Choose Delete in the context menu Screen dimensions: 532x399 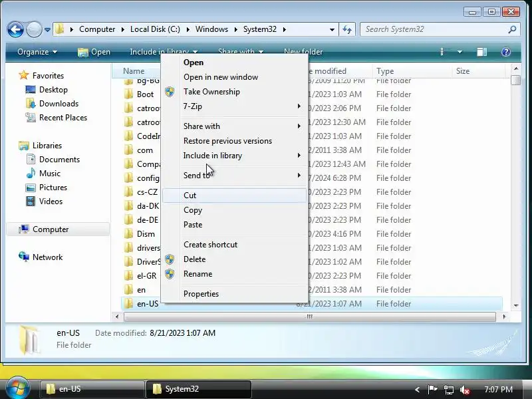point(234,259)
